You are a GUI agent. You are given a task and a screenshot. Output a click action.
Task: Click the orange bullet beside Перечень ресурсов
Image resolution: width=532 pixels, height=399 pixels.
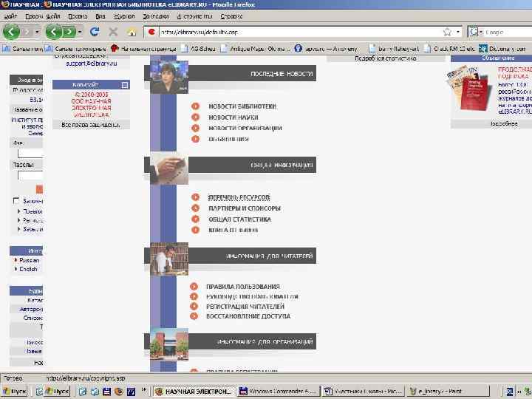point(195,197)
